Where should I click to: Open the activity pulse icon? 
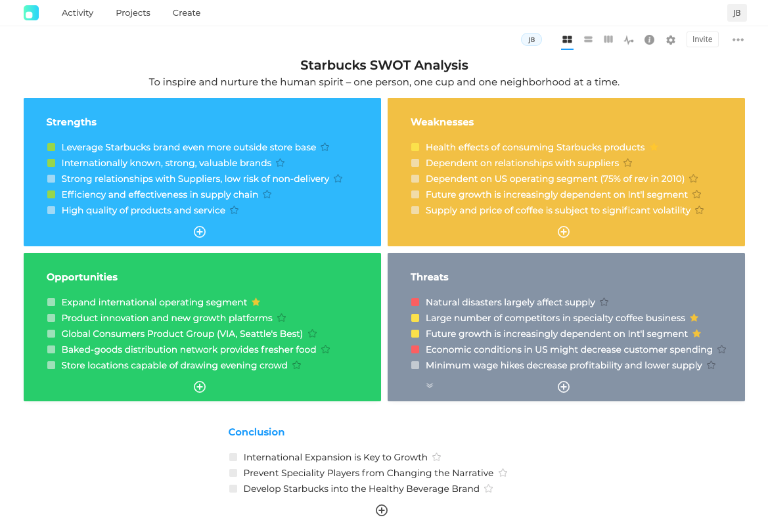point(629,40)
